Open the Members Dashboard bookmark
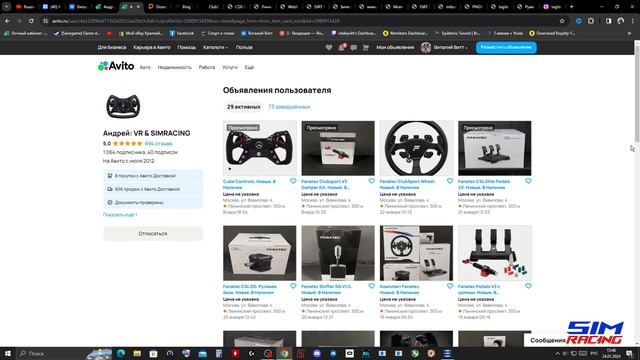The height and width of the screenshot is (360, 640). [x=405, y=33]
